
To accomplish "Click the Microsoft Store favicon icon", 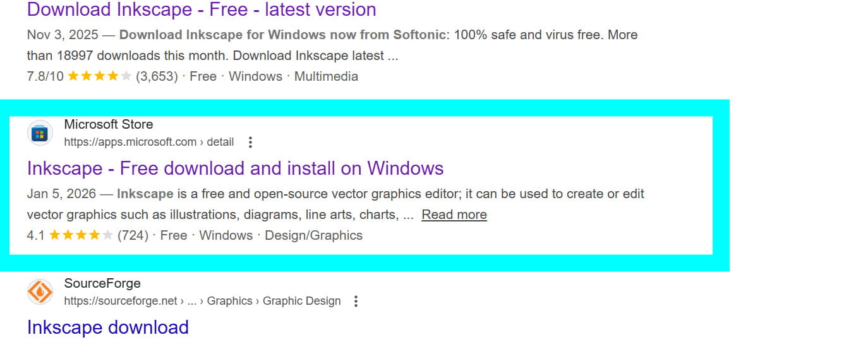I will point(40,133).
